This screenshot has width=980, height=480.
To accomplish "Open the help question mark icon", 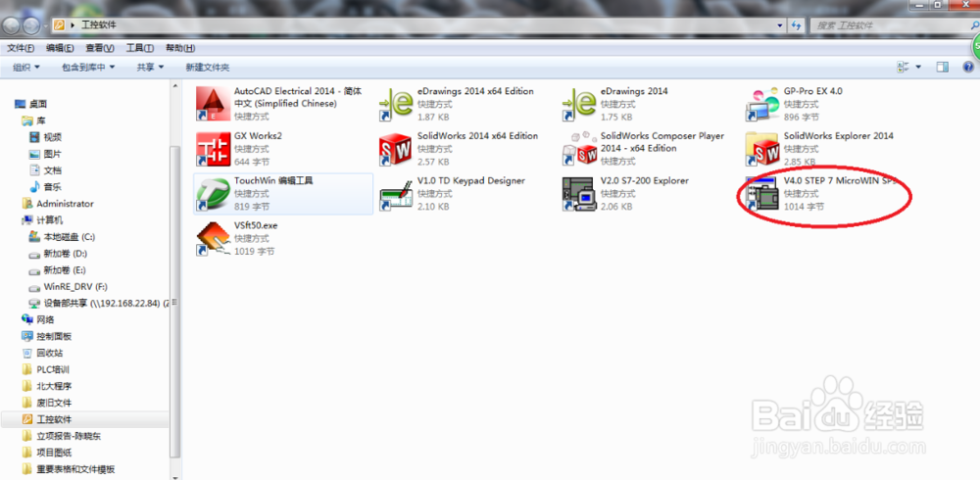I will 968,67.
